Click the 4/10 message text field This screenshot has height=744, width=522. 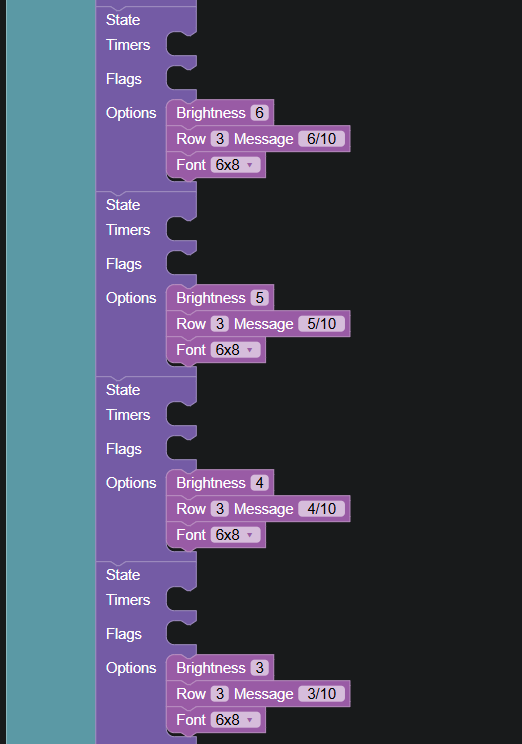[x=322, y=509]
